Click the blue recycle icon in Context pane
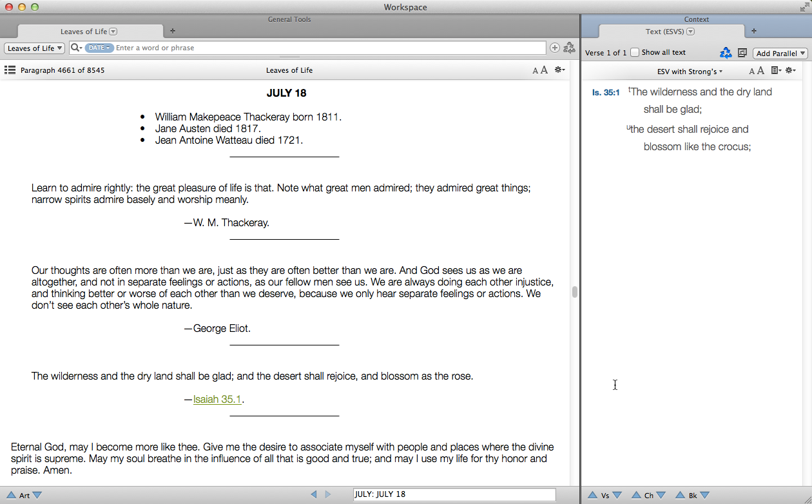812x504 pixels. click(726, 53)
